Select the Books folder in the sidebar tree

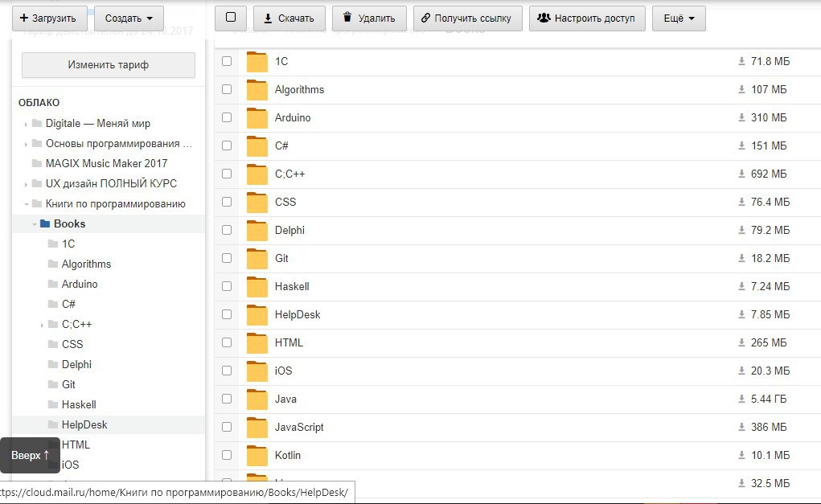70,223
